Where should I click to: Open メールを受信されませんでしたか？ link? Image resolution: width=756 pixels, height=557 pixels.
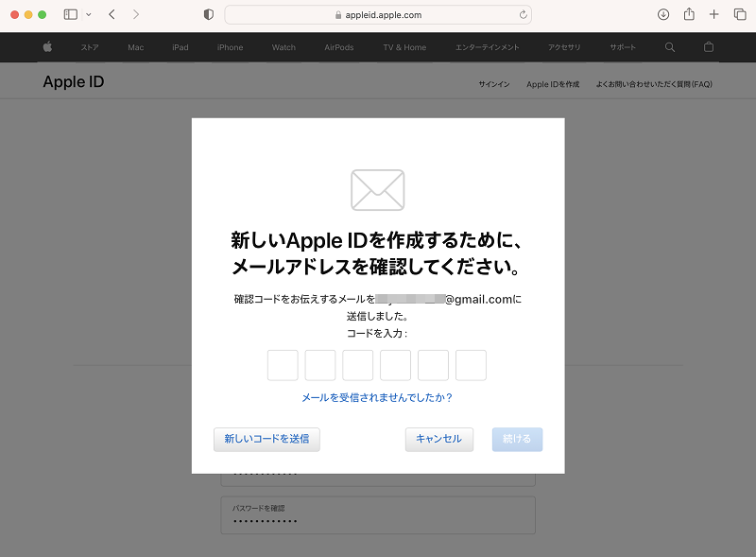point(377,397)
